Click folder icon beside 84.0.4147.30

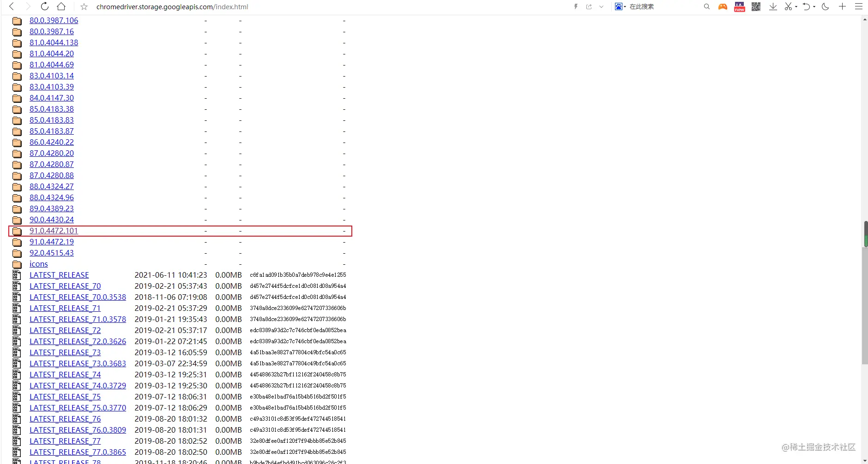pyautogui.click(x=17, y=98)
